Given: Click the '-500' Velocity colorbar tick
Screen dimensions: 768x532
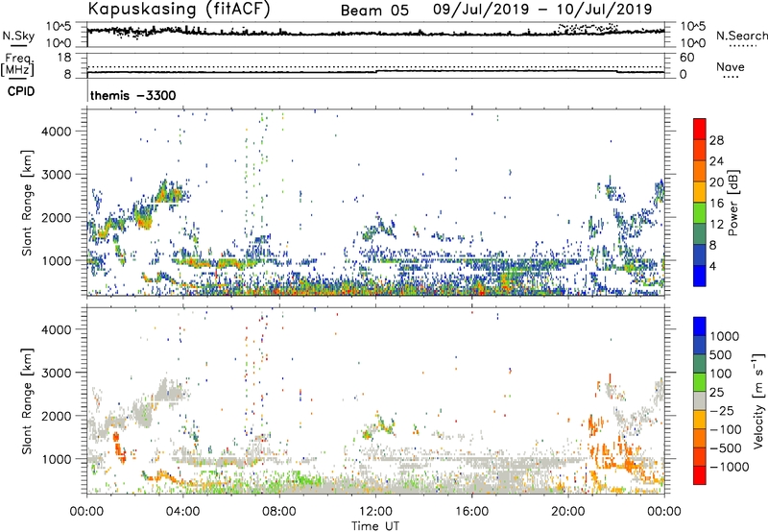Looking at the screenshot, I should [725, 448].
